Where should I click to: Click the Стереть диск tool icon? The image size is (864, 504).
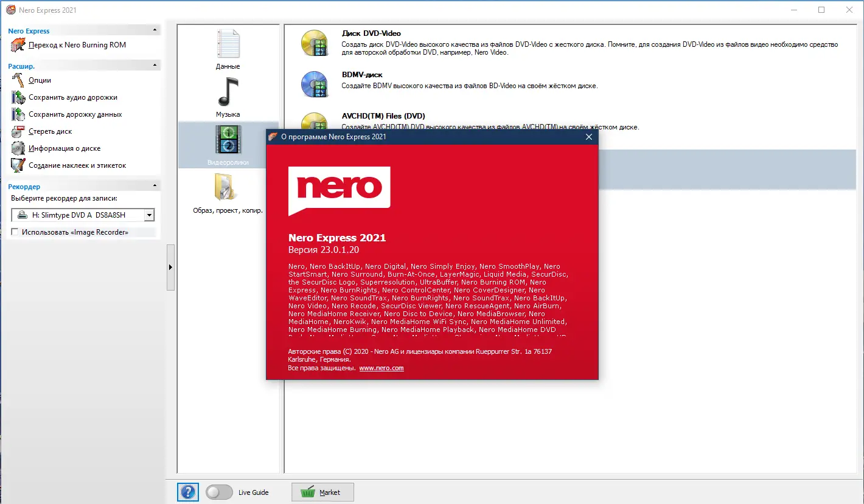coord(18,131)
